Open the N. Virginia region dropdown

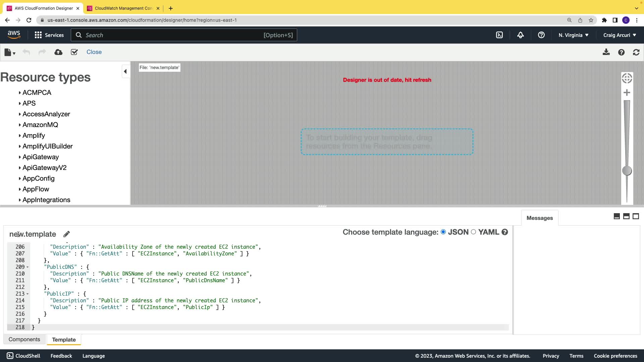pos(573,35)
